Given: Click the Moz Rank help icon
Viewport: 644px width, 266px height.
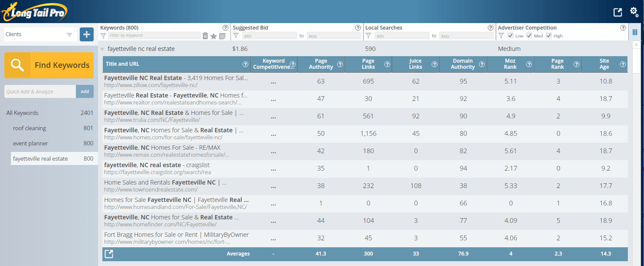Looking at the screenshot, I should pyautogui.click(x=529, y=64).
